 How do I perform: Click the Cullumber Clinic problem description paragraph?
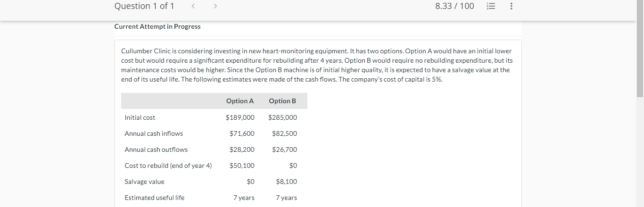pyautogui.click(x=316, y=65)
